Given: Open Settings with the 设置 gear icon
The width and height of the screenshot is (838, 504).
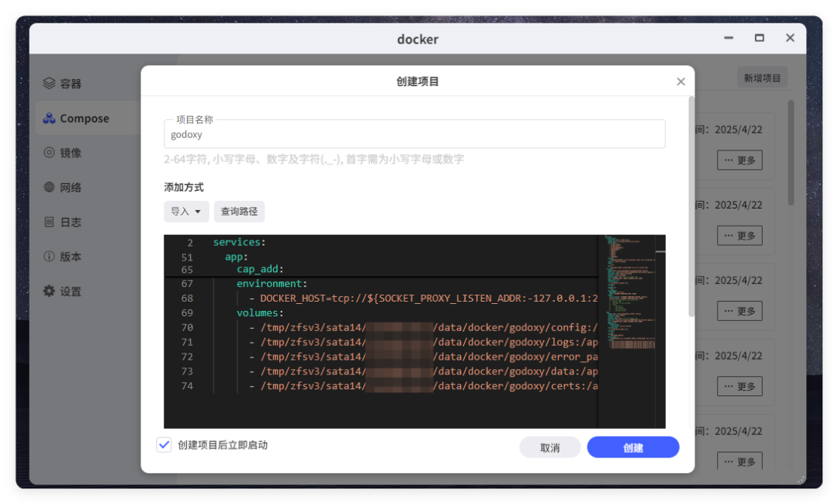Looking at the screenshot, I should (x=48, y=291).
